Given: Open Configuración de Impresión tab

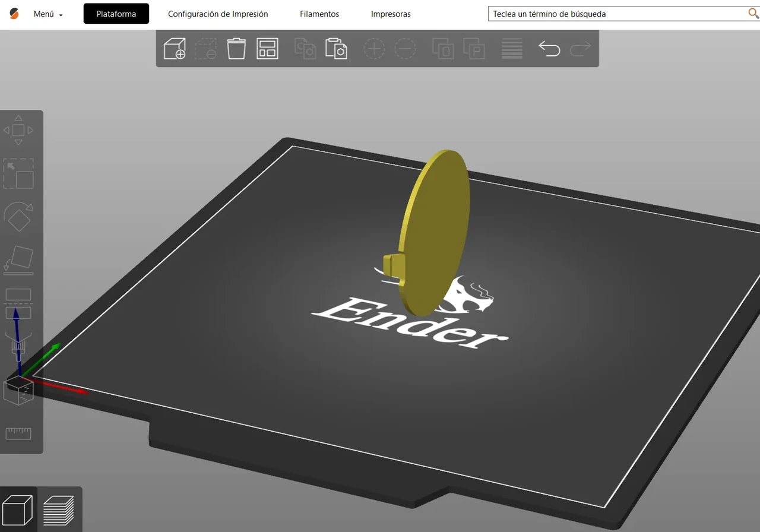Looking at the screenshot, I should coord(218,14).
